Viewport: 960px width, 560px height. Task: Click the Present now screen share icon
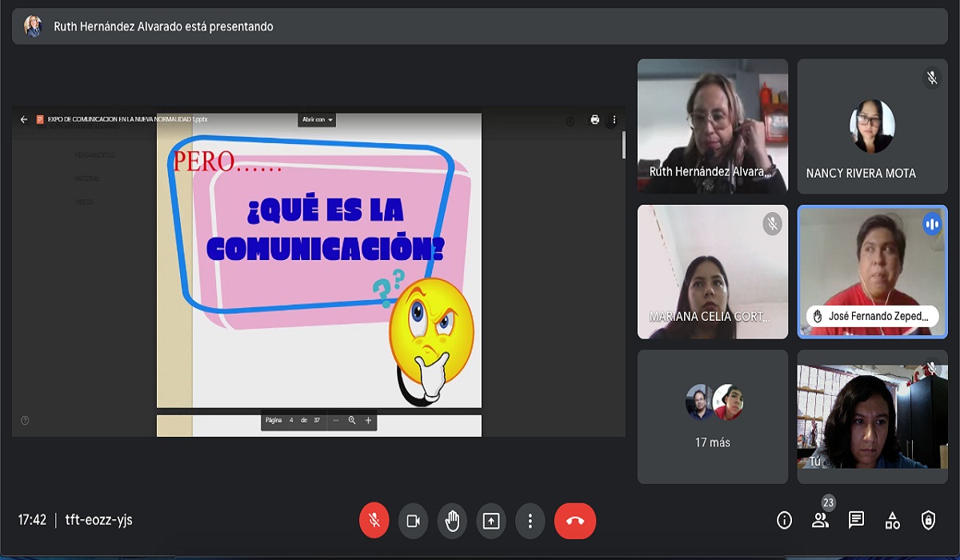pos(491,521)
